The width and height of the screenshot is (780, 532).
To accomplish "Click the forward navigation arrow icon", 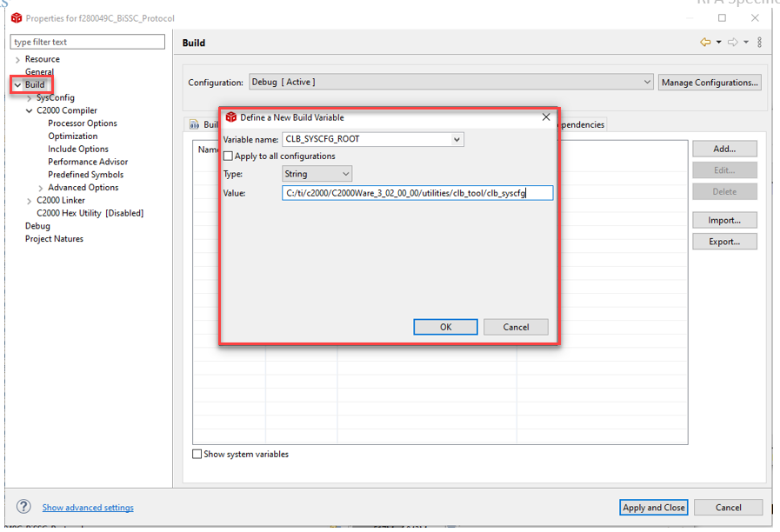I will [732, 43].
